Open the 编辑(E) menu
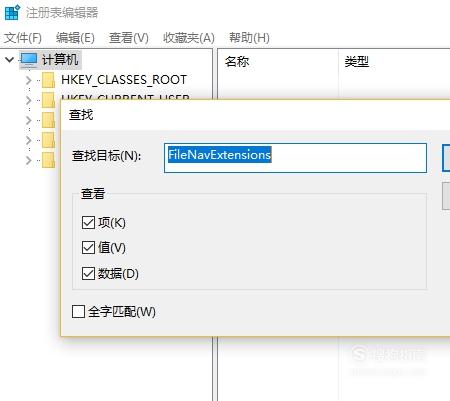Image resolution: width=450 pixels, height=401 pixels. (x=75, y=38)
